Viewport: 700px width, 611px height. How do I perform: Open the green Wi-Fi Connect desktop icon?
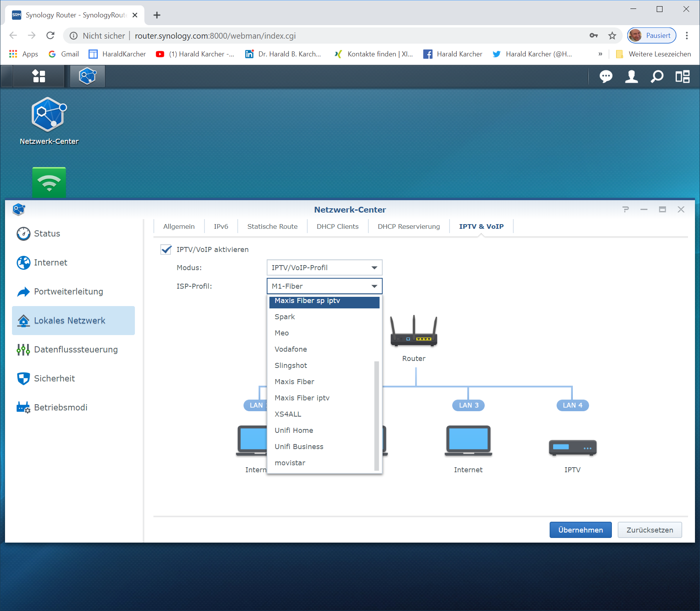click(49, 182)
